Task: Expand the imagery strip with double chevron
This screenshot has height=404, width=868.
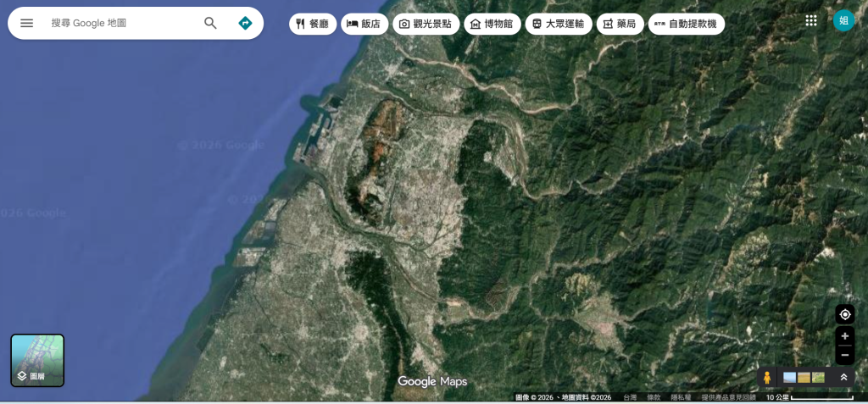Action: 843,378
